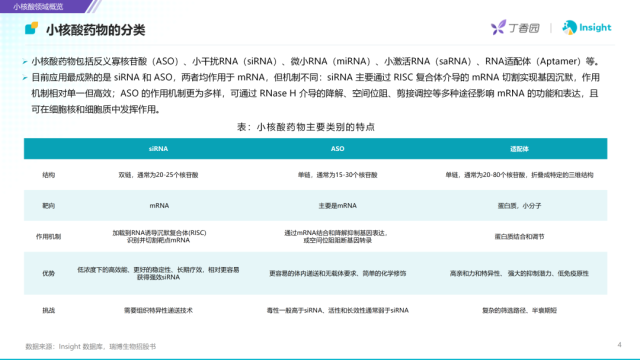Viewport: 640px width, 360px height.
Task: Click the cell starting 毒性一般高于siRNA
Action: pos(338,310)
